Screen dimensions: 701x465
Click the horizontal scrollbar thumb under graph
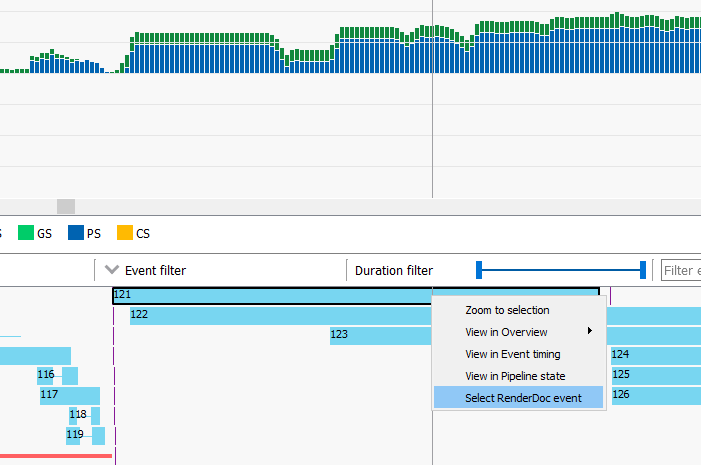pos(66,207)
